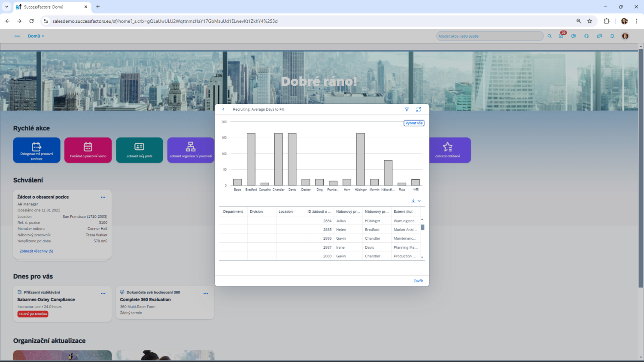Image resolution: width=644 pixels, height=362 pixels.
Task: Open the user profile avatar in header
Action: [625, 36]
